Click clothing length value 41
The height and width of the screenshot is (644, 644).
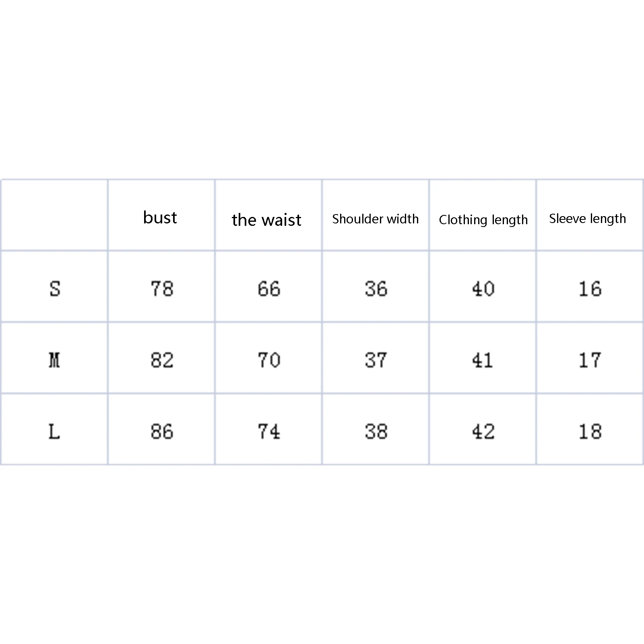(483, 360)
